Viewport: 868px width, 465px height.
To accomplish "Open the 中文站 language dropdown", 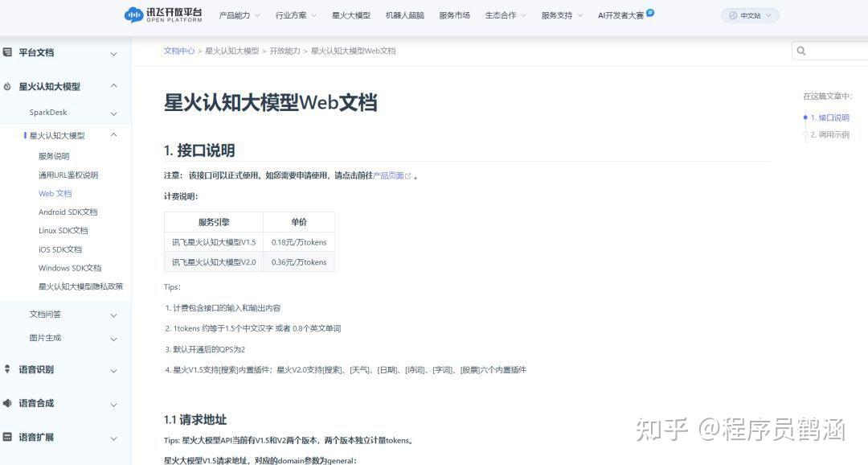I will point(750,15).
